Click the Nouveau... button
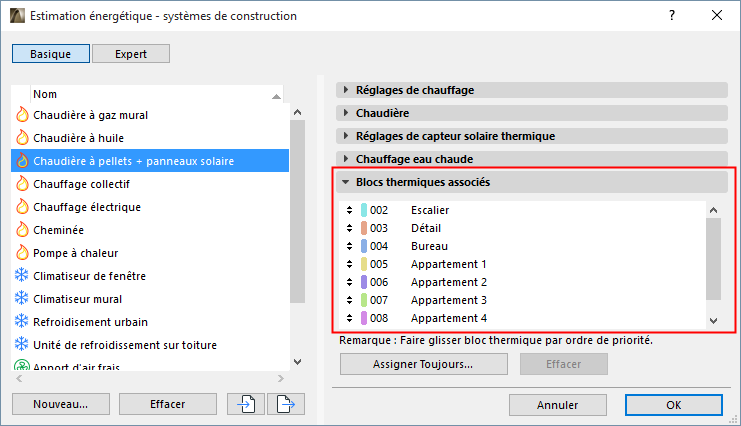 pyautogui.click(x=60, y=404)
